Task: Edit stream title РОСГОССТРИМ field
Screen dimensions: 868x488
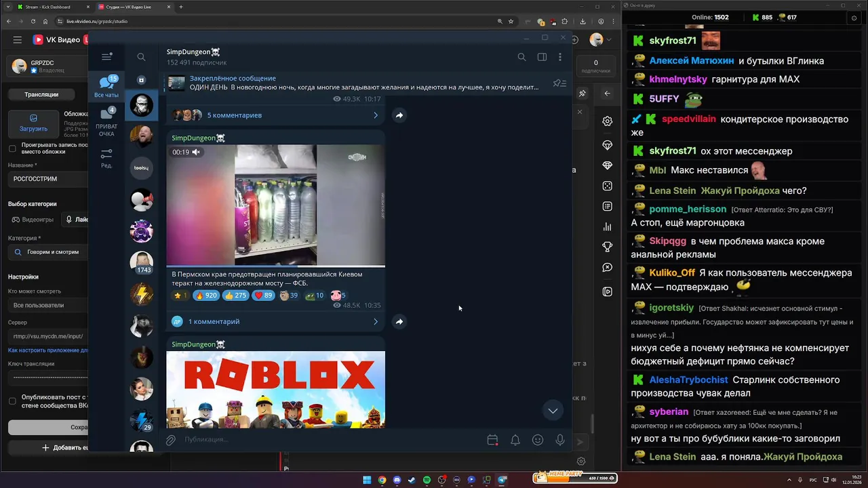Action: 48,179
